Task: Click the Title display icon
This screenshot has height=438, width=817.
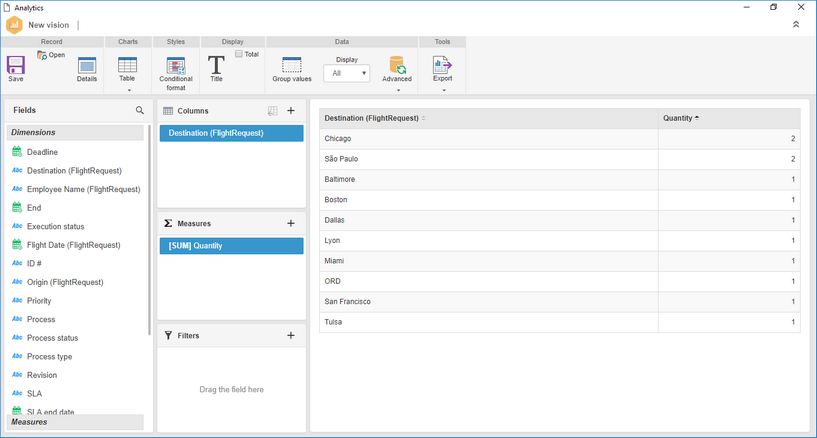Action: tap(216, 65)
